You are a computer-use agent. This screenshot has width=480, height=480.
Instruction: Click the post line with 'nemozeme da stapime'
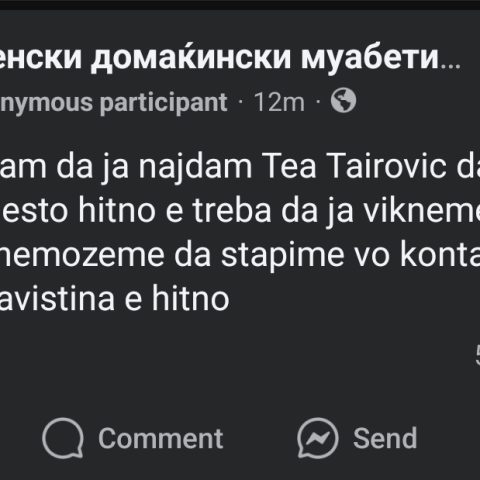(240, 255)
